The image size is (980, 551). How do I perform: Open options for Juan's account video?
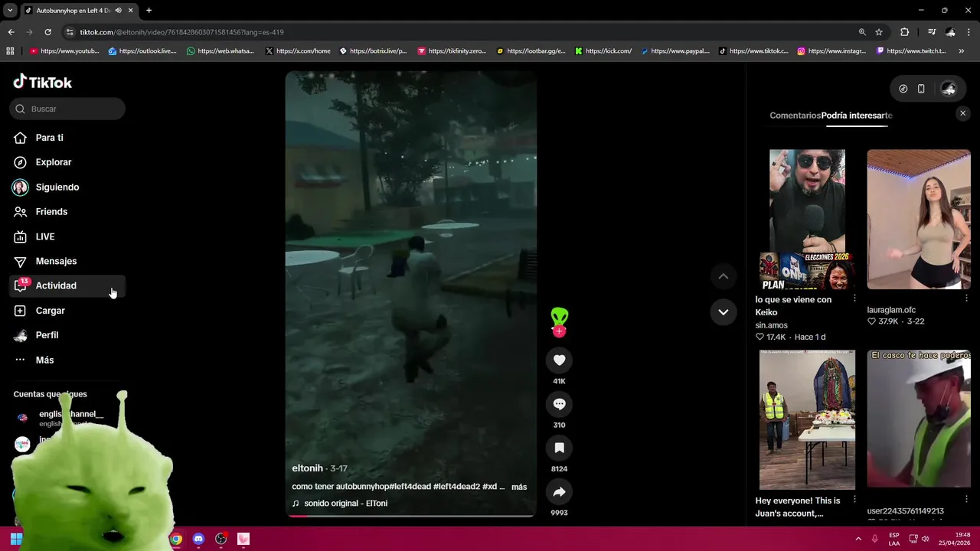pyautogui.click(x=854, y=499)
